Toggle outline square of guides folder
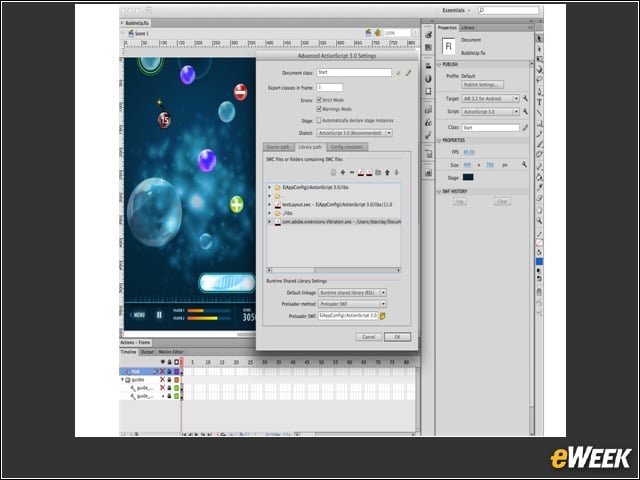 click(x=177, y=380)
